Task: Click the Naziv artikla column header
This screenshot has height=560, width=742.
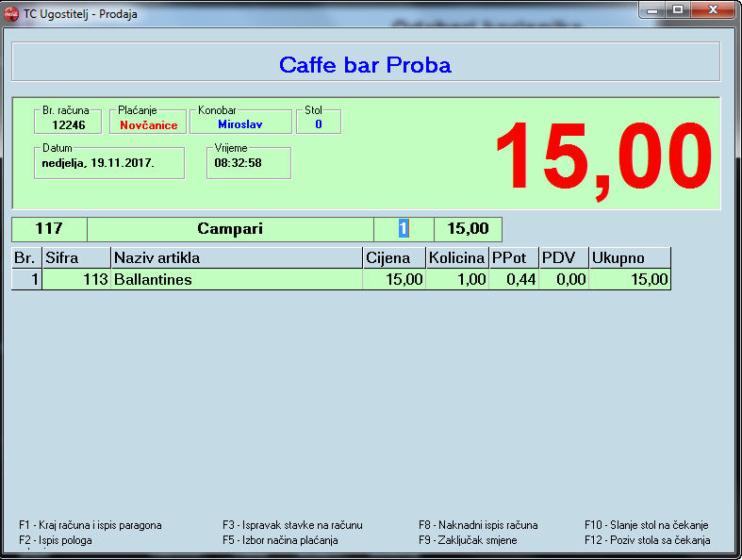Action: click(x=236, y=258)
